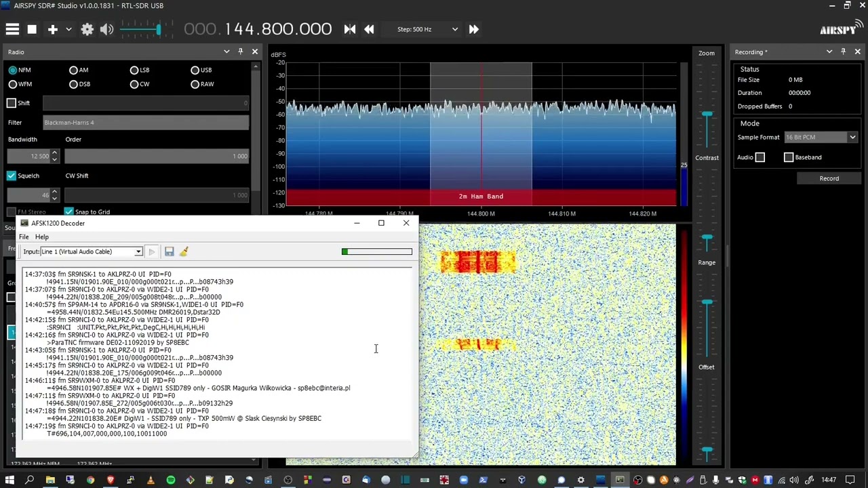Click the play icon in AFSK1200 Decoder
The image size is (868, 488).
(x=152, y=251)
